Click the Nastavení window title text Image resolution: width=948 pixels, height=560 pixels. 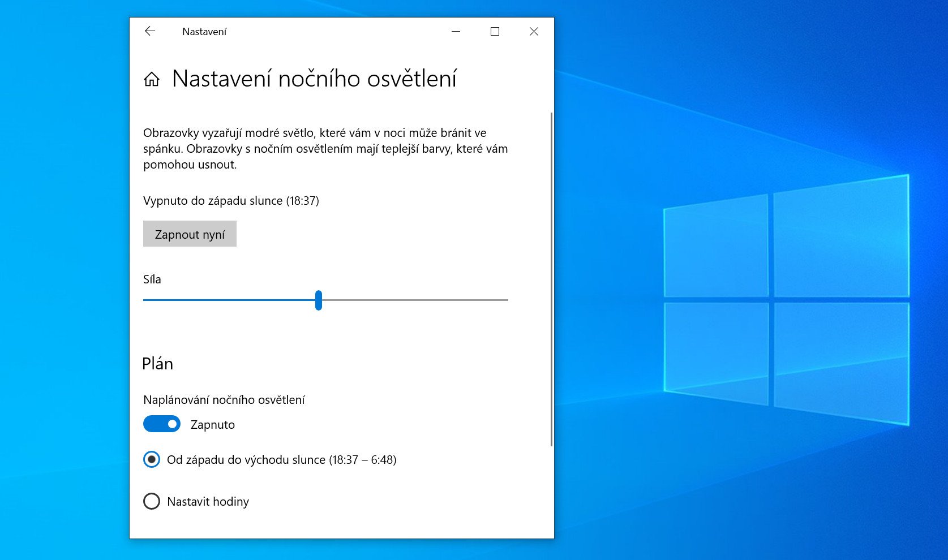tap(204, 32)
